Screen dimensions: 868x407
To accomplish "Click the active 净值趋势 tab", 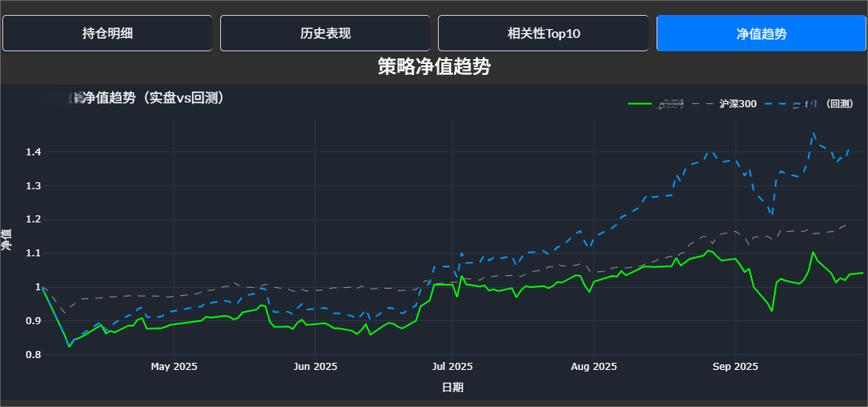I will click(761, 33).
